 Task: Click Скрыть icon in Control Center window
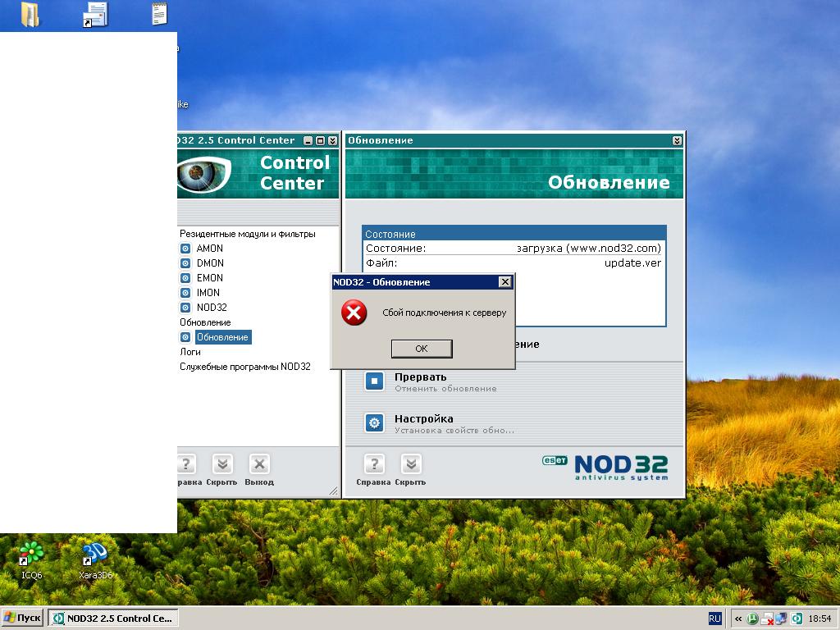(222, 464)
